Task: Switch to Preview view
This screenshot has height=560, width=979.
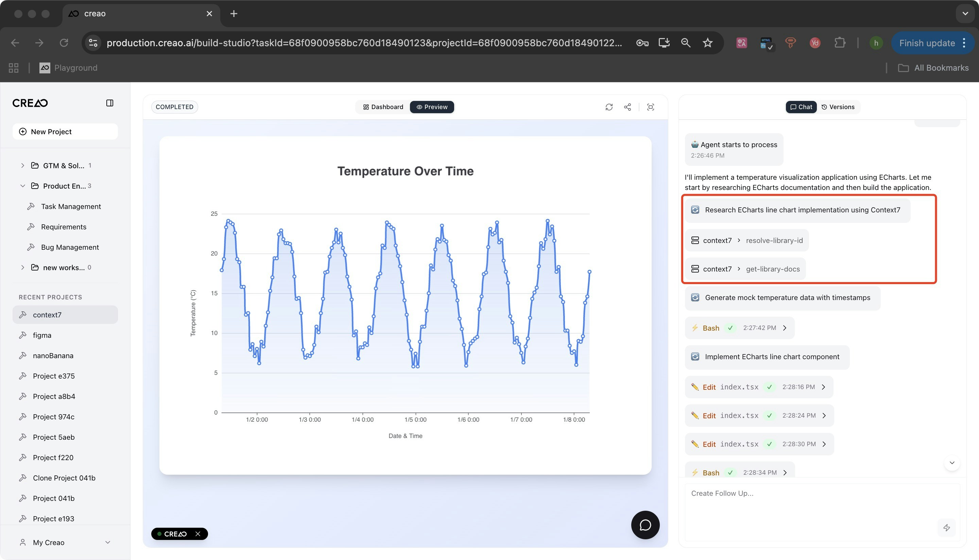Action: pyautogui.click(x=432, y=107)
